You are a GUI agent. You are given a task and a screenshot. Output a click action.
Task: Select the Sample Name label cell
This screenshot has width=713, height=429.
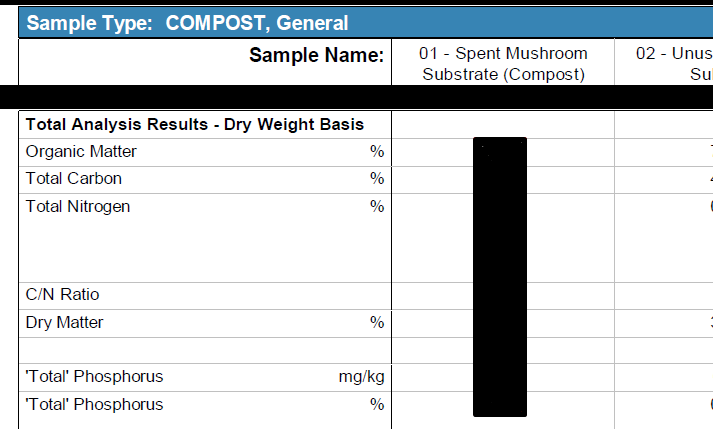205,62
